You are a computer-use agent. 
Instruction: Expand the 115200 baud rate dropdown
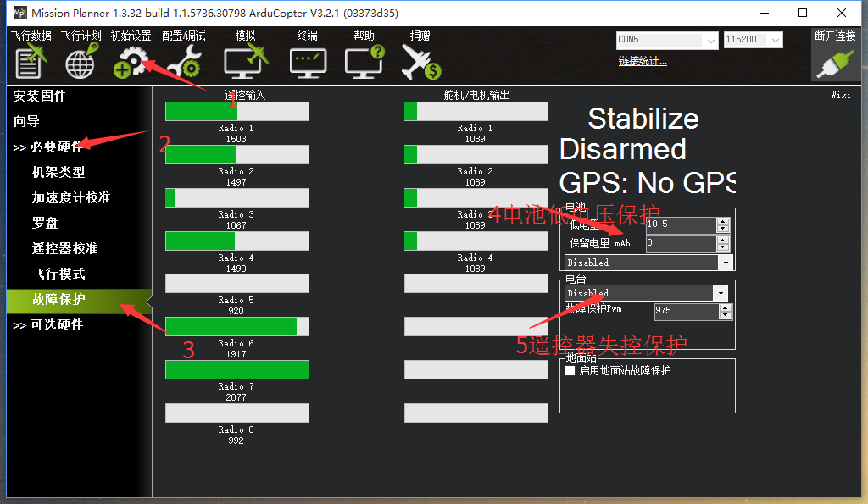753,40
